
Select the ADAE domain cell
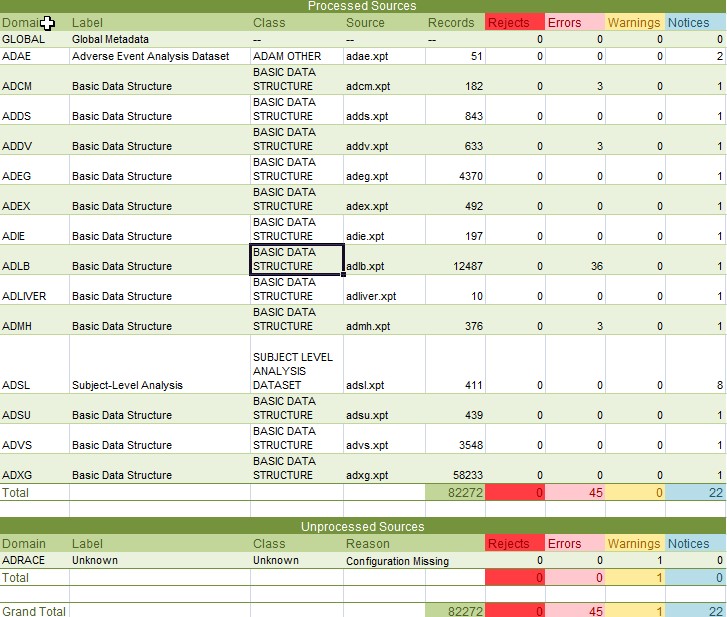tap(34, 56)
